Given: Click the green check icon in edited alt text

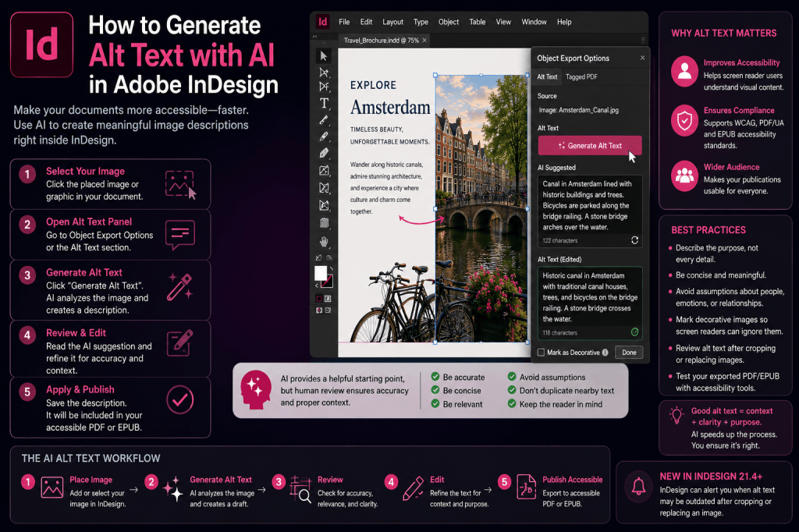Looking at the screenshot, I should [x=634, y=332].
